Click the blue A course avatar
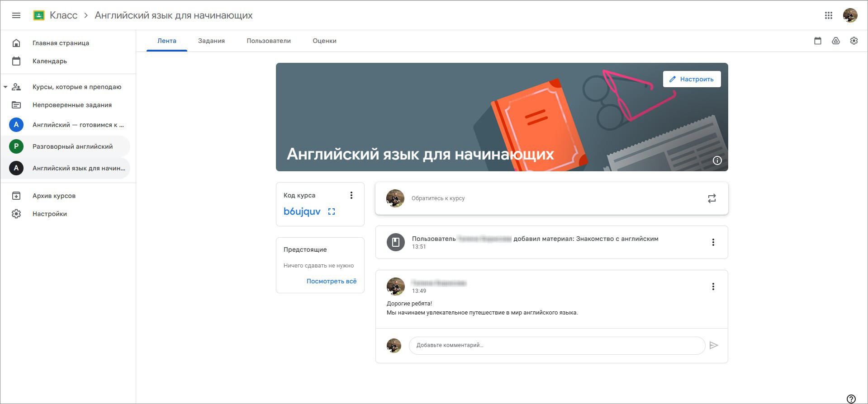Image resolution: width=868 pixels, height=404 pixels. [x=16, y=125]
